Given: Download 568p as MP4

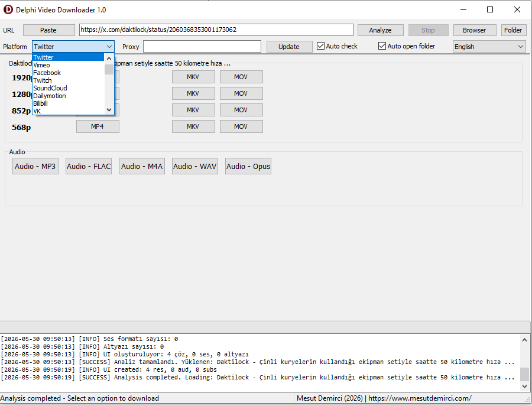Looking at the screenshot, I should pos(98,126).
